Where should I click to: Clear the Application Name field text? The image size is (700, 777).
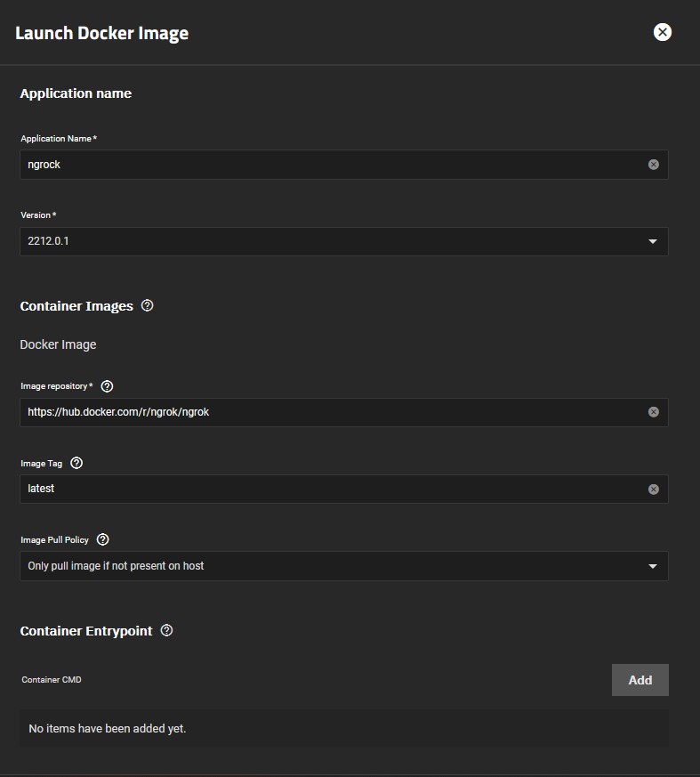point(654,165)
